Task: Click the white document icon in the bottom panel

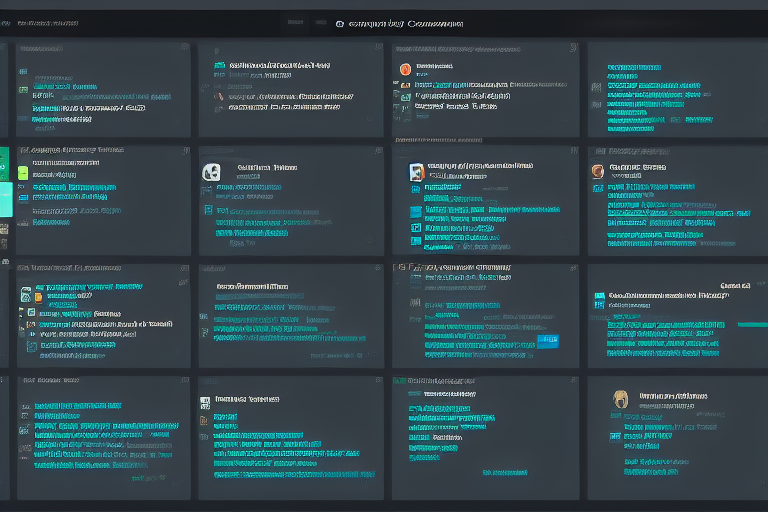Action: pos(206,401)
